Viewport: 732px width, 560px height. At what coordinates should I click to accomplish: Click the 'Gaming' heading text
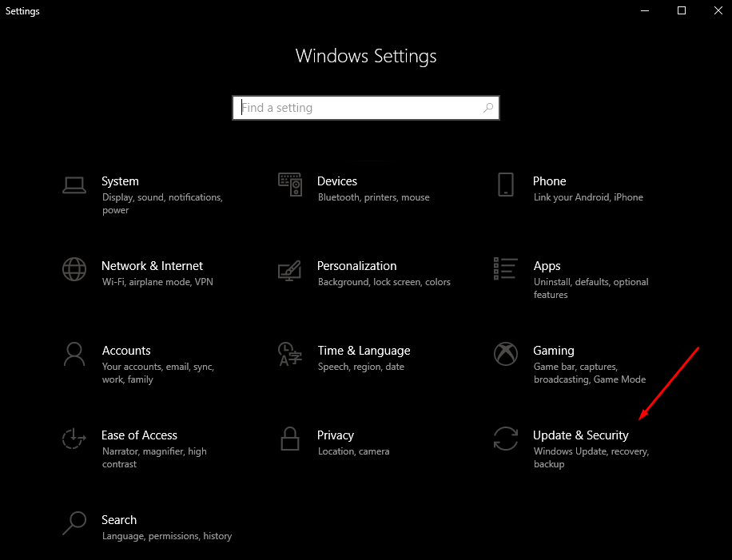[553, 351]
